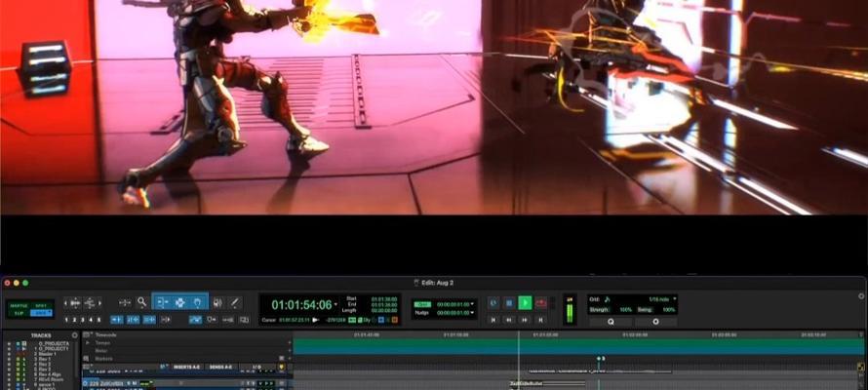The width and height of the screenshot is (868, 390).
Task: Open the INSERTS A-E column header
Action: point(186,367)
